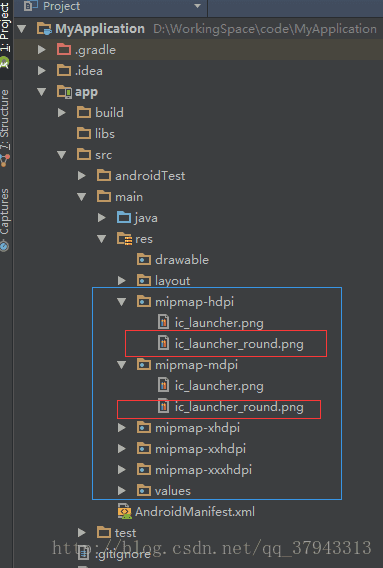Select the test folder icon

[104, 532]
